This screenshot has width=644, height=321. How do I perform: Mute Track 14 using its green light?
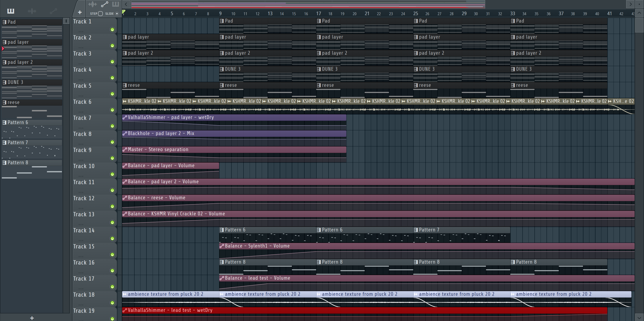point(112,239)
